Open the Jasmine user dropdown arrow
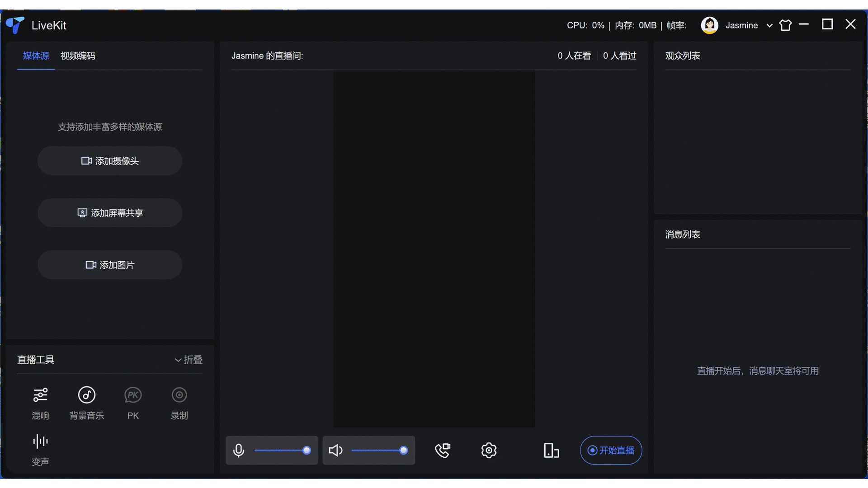Image resolution: width=868 pixels, height=488 pixels. (x=769, y=26)
